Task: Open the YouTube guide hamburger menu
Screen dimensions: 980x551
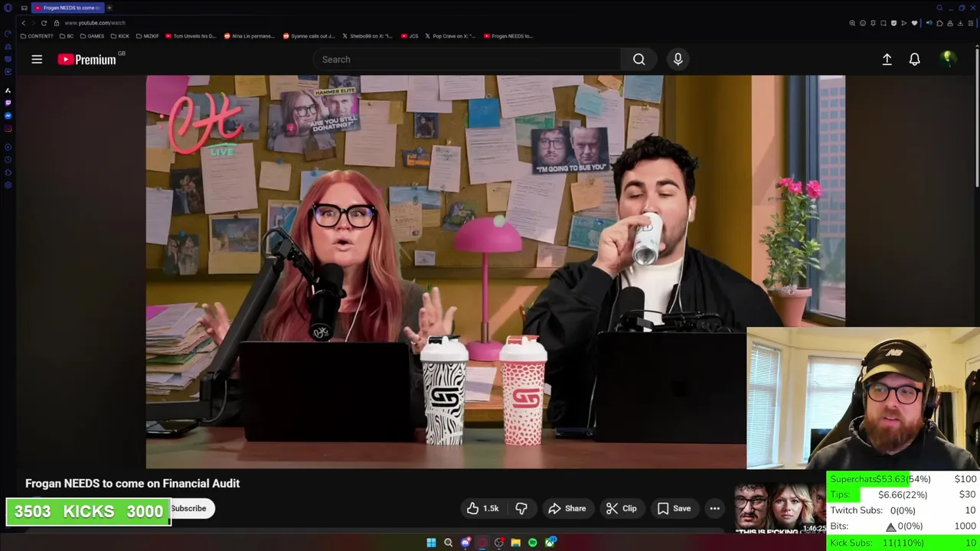Action: coord(37,59)
